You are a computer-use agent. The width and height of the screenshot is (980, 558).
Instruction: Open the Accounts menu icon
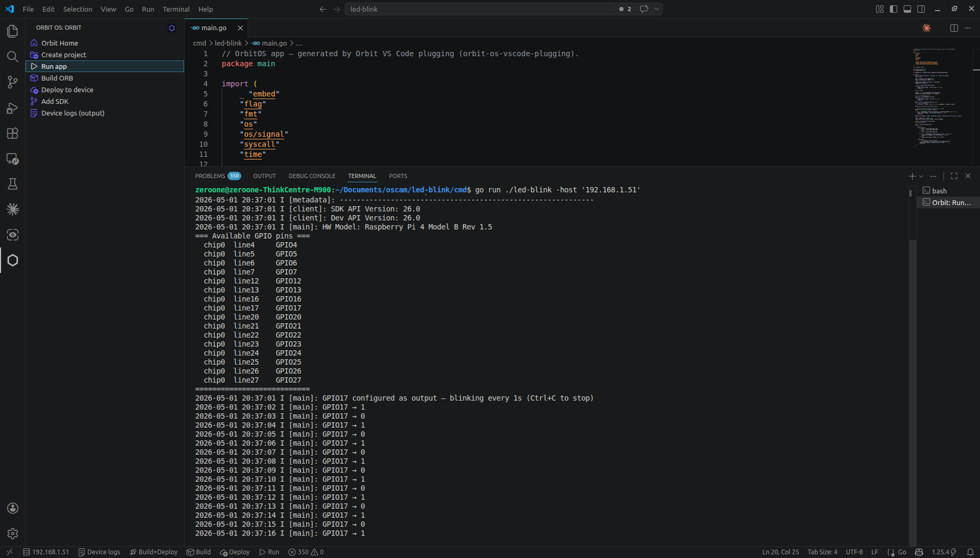tap(12, 508)
